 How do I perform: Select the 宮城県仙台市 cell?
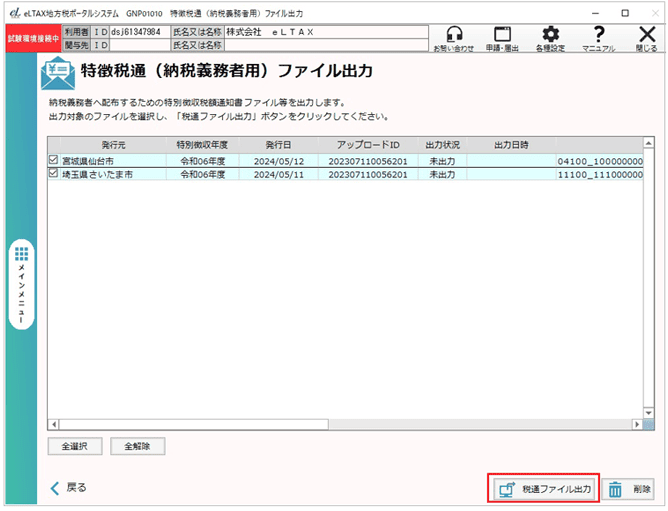[113, 161]
